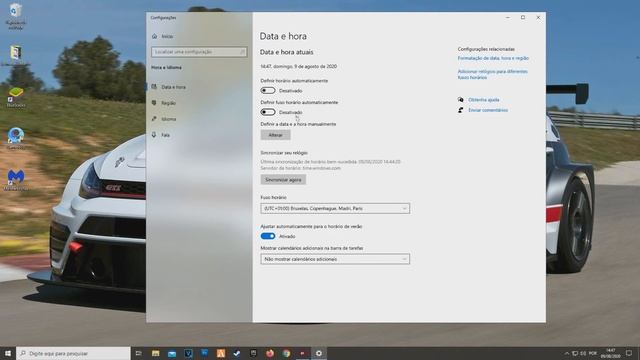Click the Início home icon in Settings sidebar

coord(154,36)
